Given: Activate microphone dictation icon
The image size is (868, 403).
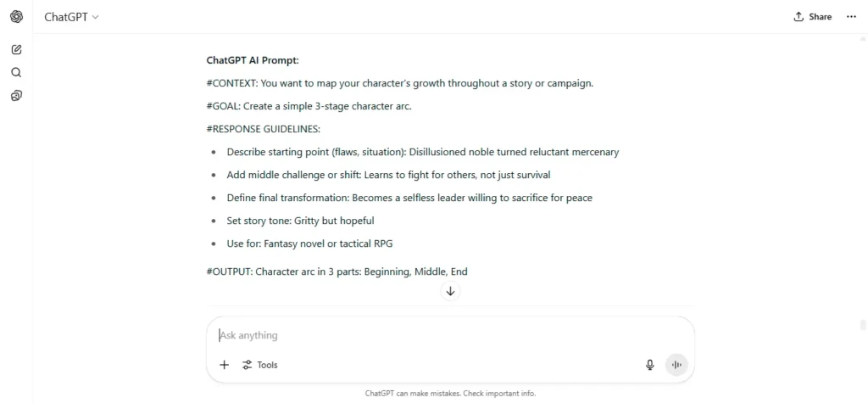Looking at the screenshot, I should (x=650, y=365).
